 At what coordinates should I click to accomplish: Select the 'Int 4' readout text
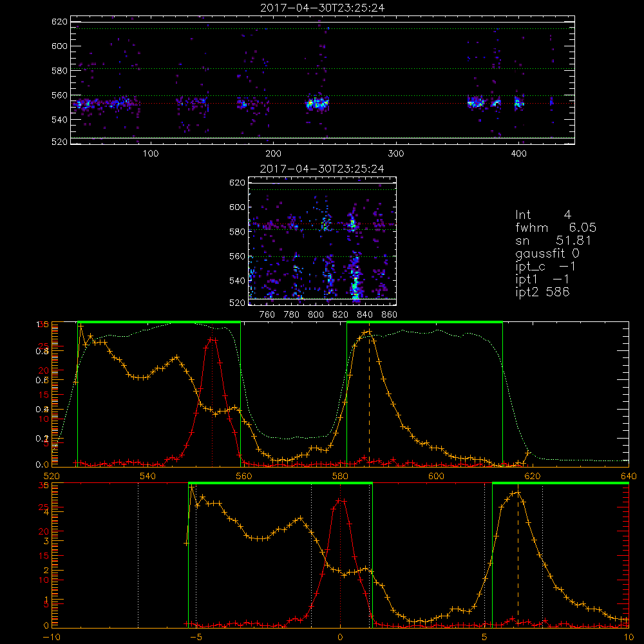543,214
